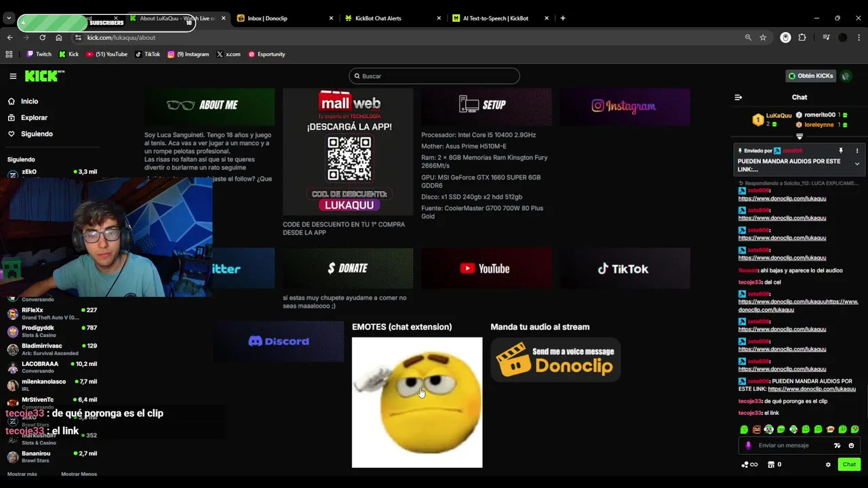Viewport: 868px width, 488px height.
Task: Send message with green Chat button
Action: [x=849, y=464]
